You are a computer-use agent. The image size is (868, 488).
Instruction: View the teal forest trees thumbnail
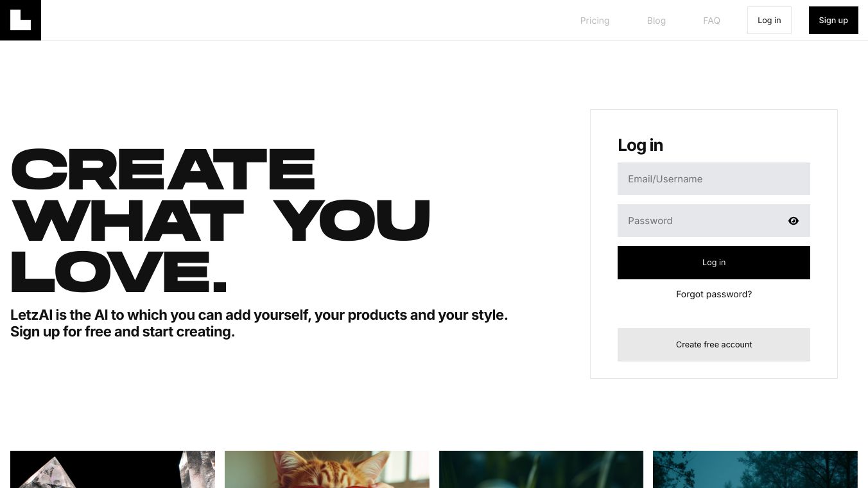pos(755,469)
